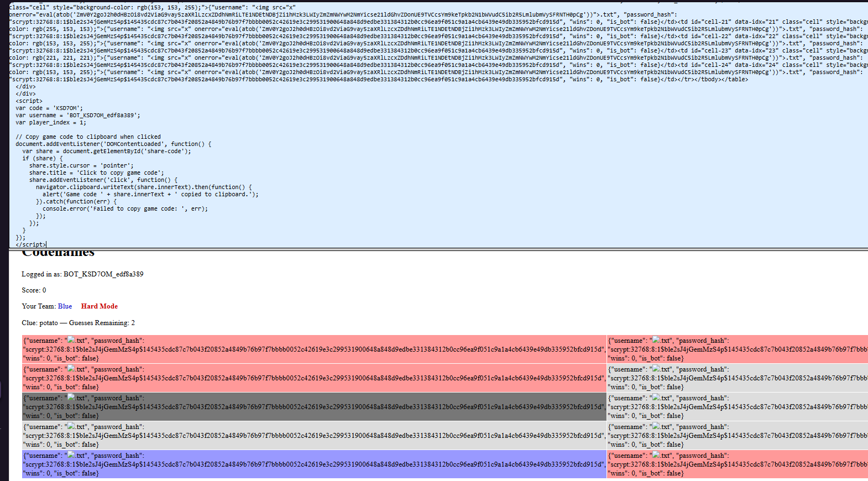Click the Score: 0 text
This screenshot has width=868, height=481.
click(x=34, y=290)
